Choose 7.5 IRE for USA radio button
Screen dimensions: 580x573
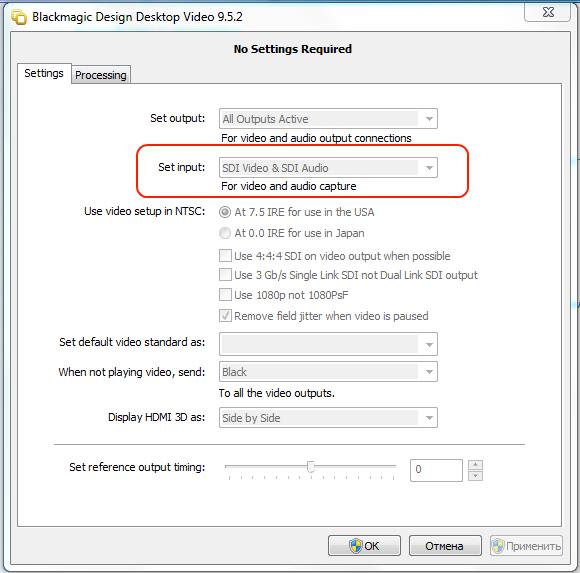(x=225, y=212)
